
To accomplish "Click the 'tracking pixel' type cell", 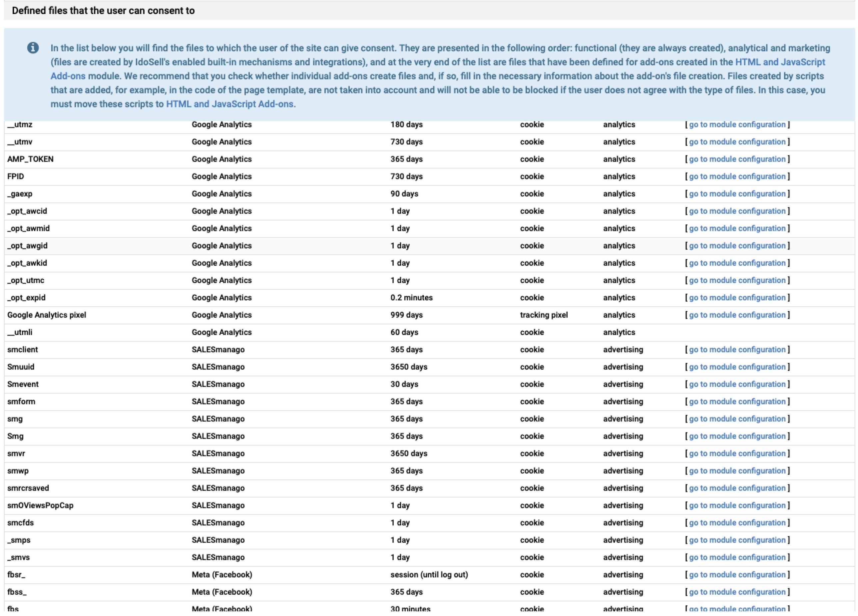I will click(x=544, y=315).
